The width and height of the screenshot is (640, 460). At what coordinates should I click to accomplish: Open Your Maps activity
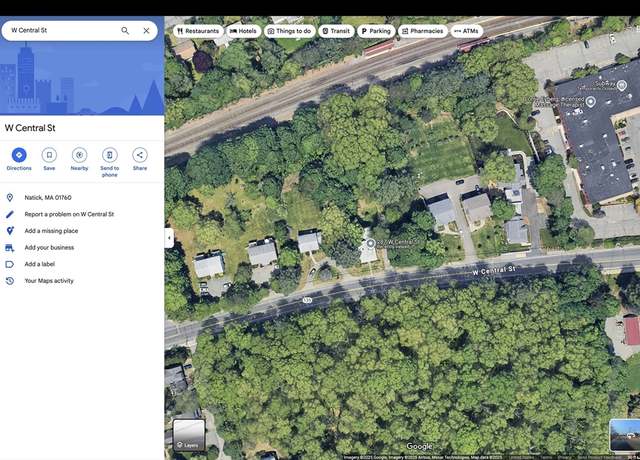coord(82,281)
